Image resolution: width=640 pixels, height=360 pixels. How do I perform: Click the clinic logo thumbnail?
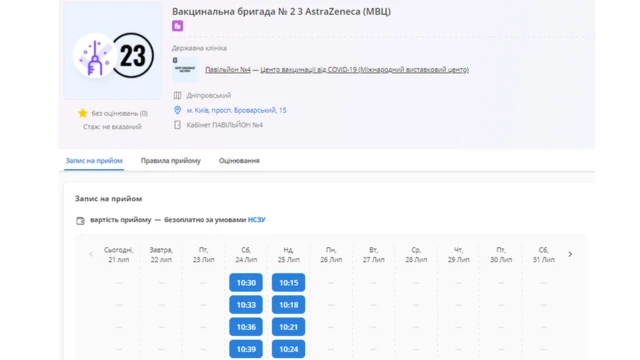[x=185, y=70]
